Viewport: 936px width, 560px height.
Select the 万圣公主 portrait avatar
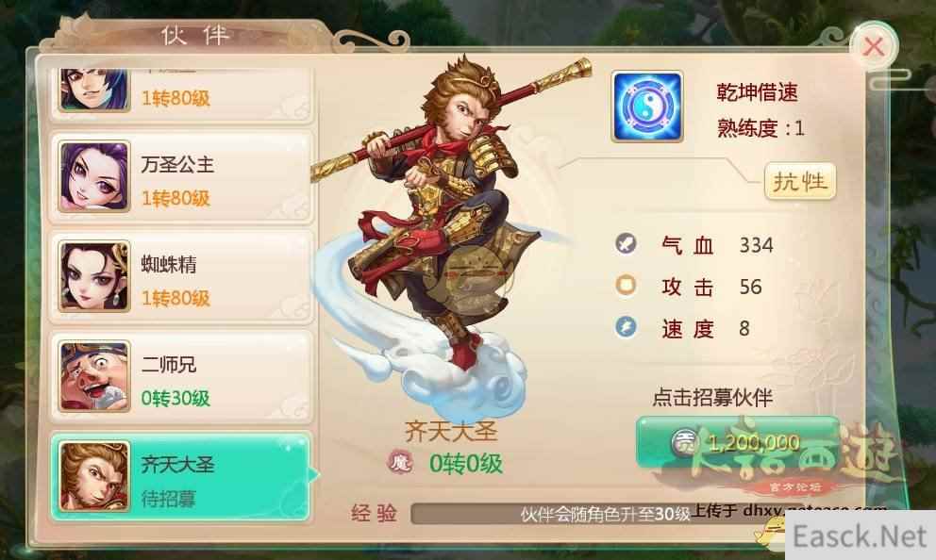pyautogui.click(x=93, y=176)
